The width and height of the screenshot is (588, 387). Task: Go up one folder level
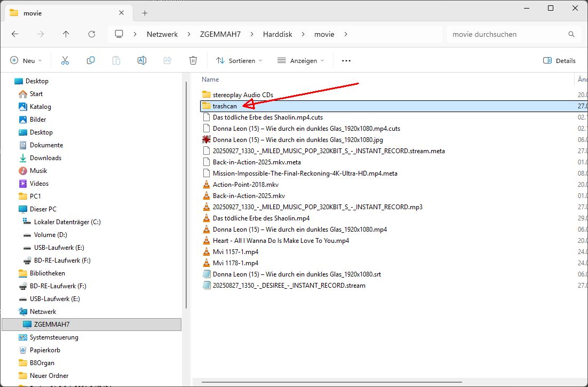click(x=66, y=34)
